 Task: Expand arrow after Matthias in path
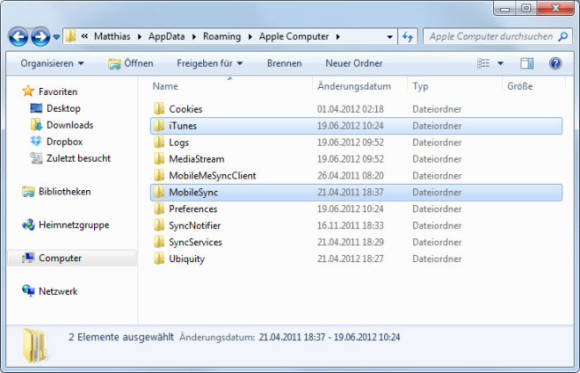pos(139,37)
